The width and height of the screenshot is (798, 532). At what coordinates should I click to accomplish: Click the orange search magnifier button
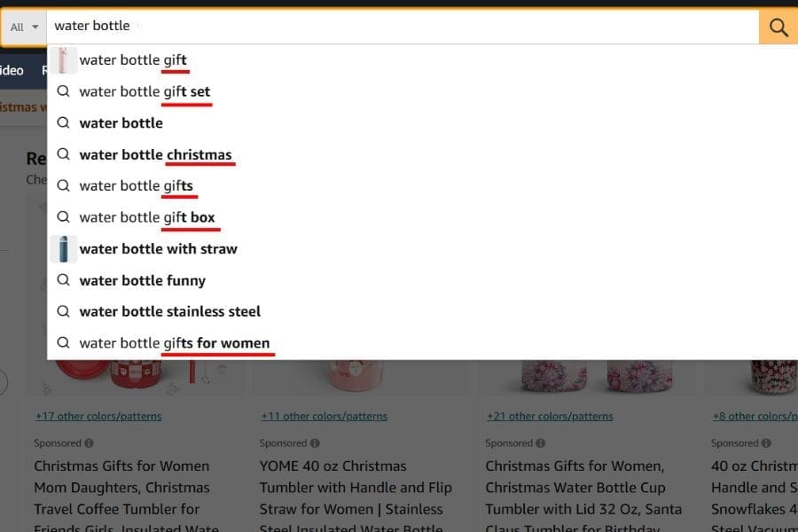tap(778, 27)
